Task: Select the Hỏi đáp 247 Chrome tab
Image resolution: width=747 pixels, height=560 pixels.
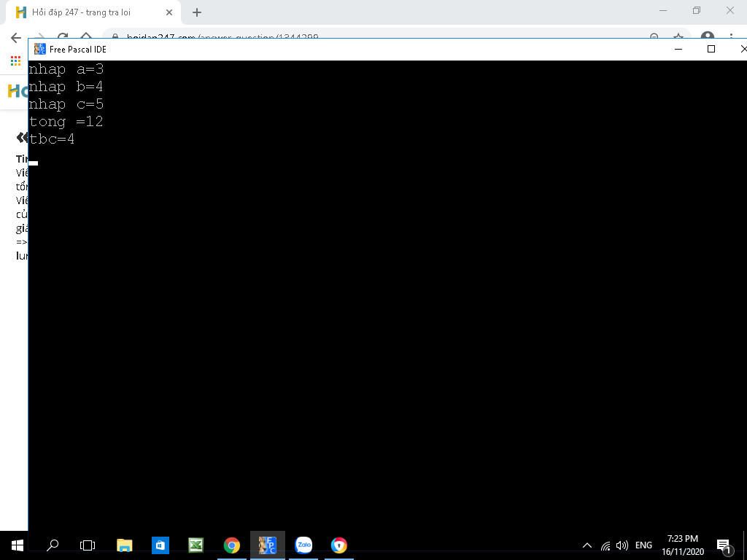Action: (93, 12)
